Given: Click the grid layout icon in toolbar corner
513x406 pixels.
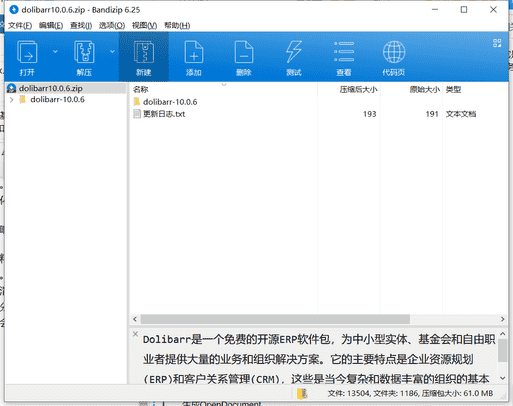Looking at the screenshot, I should 497,43.
